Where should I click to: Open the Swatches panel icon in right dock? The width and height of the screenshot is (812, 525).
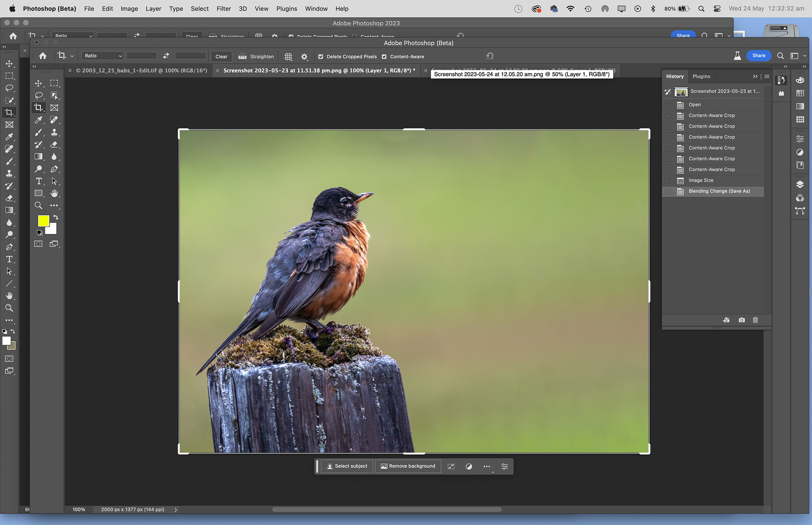(x=800, y=93)
